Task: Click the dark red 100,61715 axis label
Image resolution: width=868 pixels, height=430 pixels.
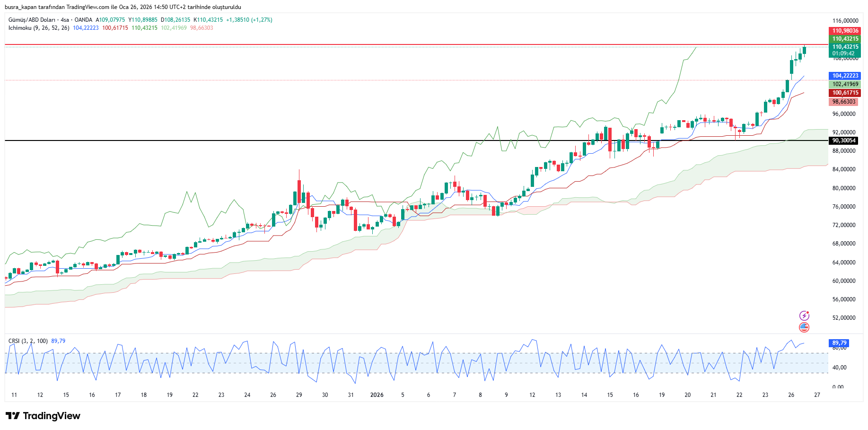Action: tap(845, 93)
